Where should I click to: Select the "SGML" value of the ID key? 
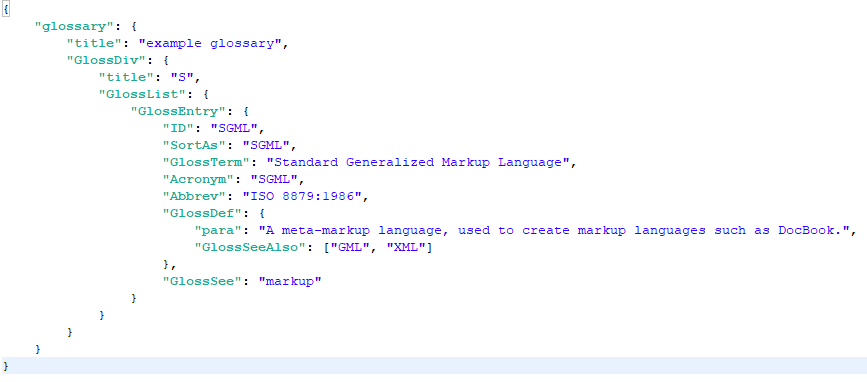click(x=234, y=129)
